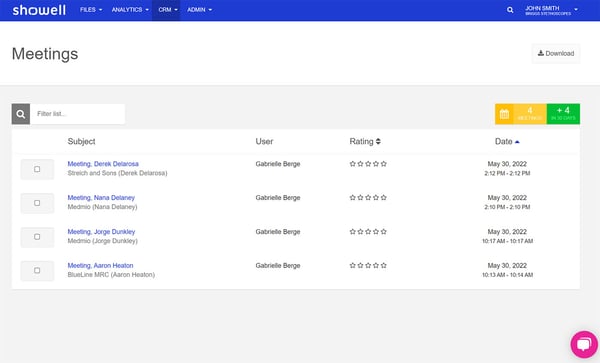
Task: Click the yellow calendar icon
Action: [504, 114]
